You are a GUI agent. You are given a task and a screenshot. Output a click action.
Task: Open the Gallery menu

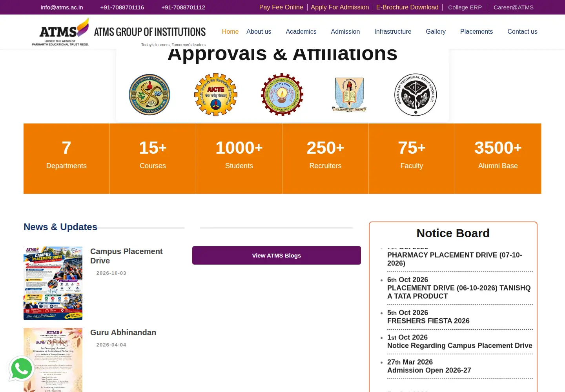coord(436,32)
